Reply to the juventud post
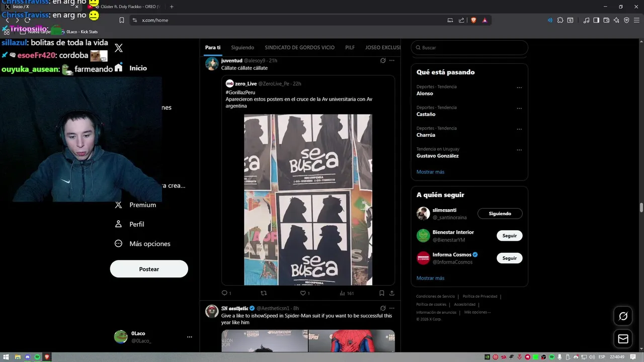 pos(224,293)
